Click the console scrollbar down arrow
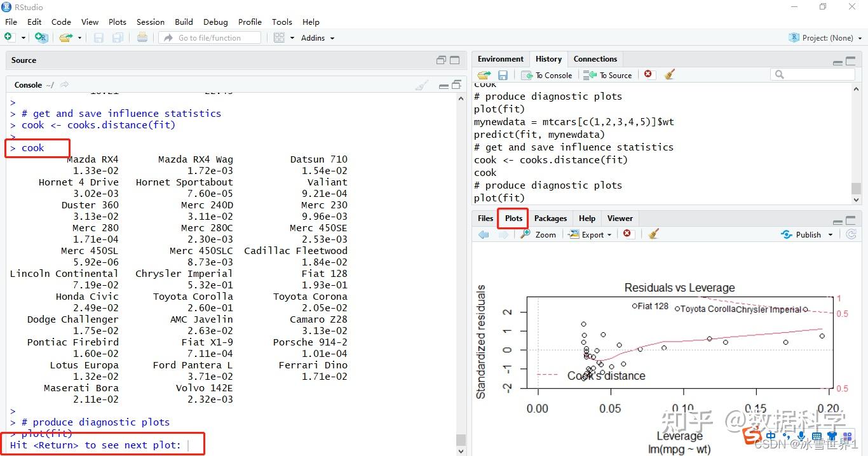The height and width of the screenshot is (456, 868). [x=461, y=452]
